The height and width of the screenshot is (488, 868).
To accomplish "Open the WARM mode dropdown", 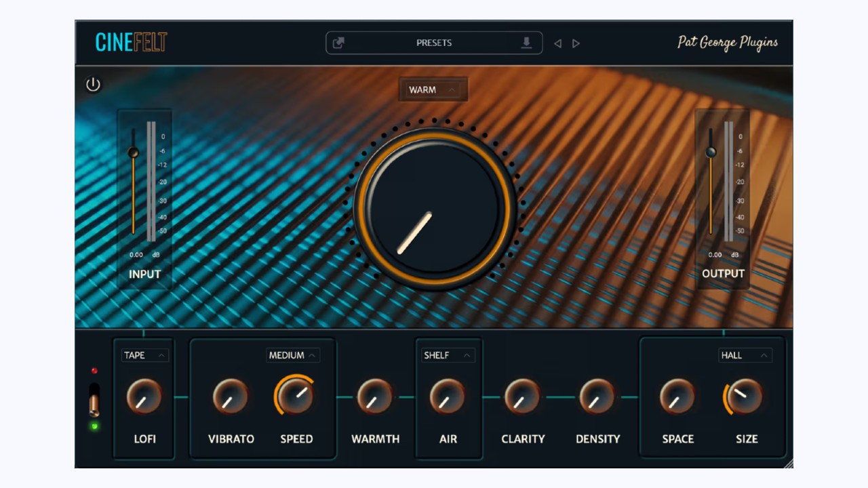I will click(433, 89).
